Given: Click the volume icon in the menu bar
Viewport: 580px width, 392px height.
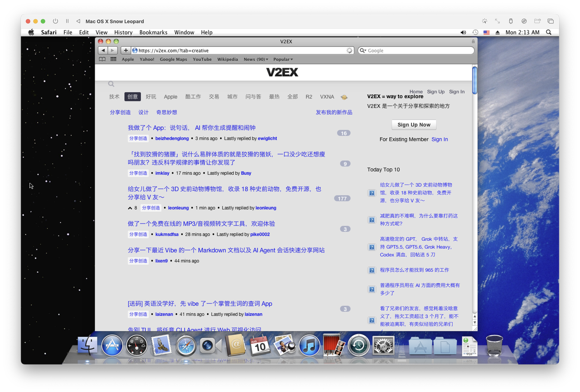Looking at the screenshot, I should 463,33.
